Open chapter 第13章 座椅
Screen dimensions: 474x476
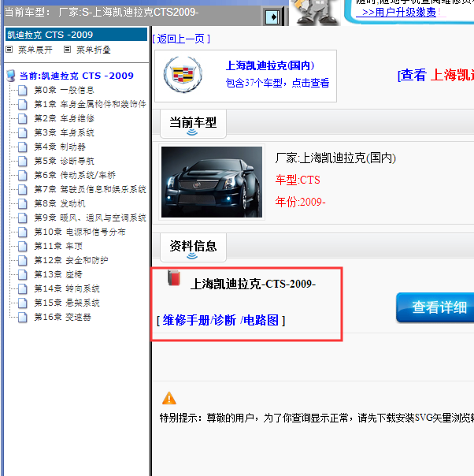click(58, 274)
